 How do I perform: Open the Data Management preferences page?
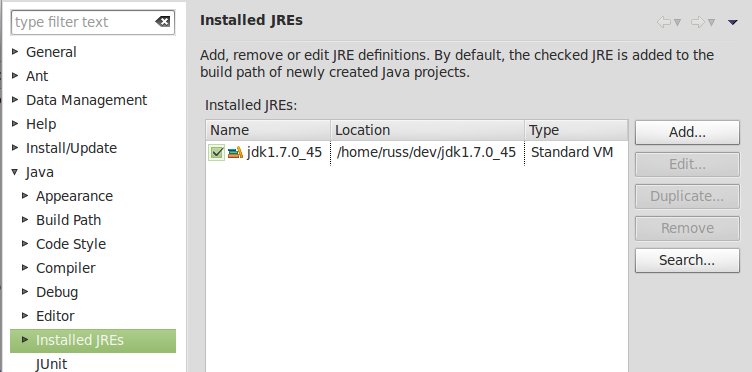pos(86,100)
